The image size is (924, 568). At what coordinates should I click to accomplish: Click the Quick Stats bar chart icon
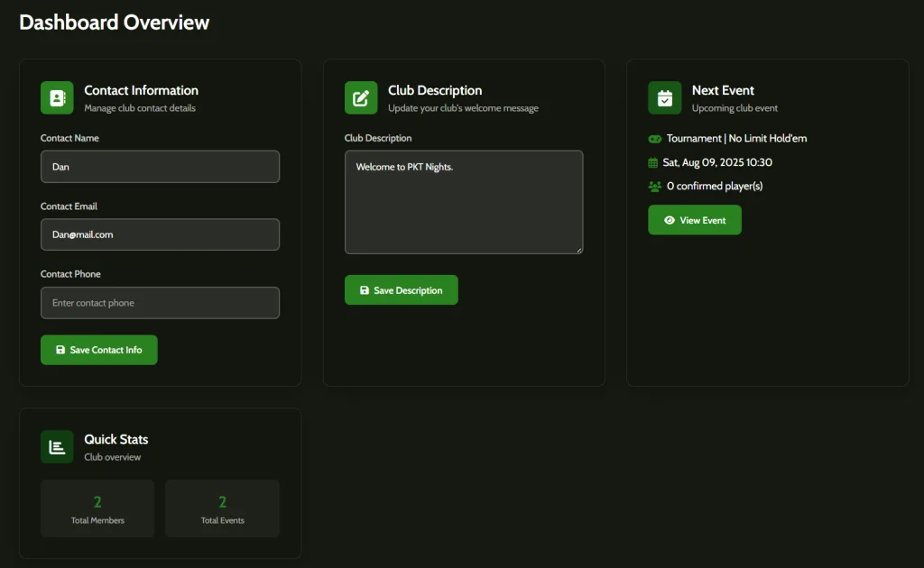[x=57, y=446]
